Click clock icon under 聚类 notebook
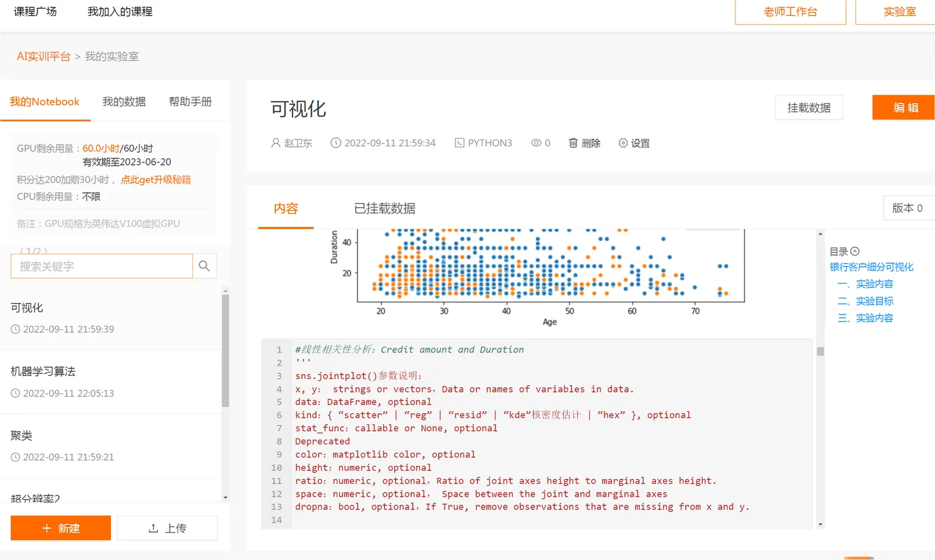 click(15, 457)
